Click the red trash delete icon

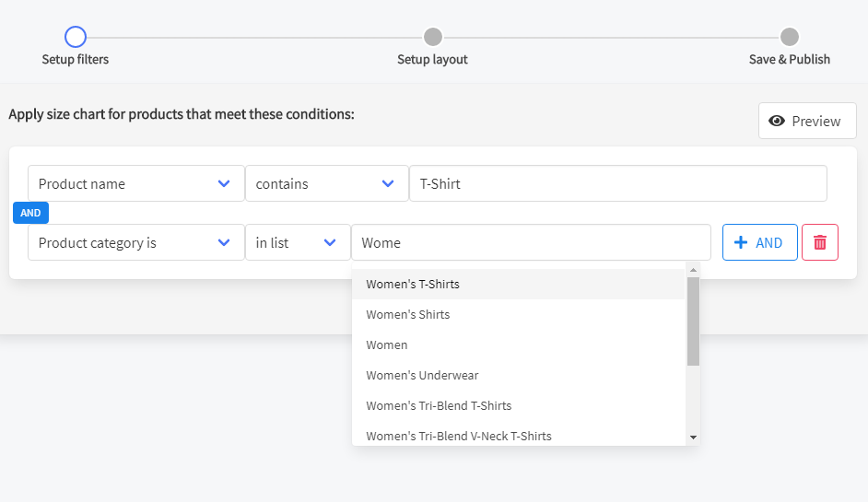(819, 242)
